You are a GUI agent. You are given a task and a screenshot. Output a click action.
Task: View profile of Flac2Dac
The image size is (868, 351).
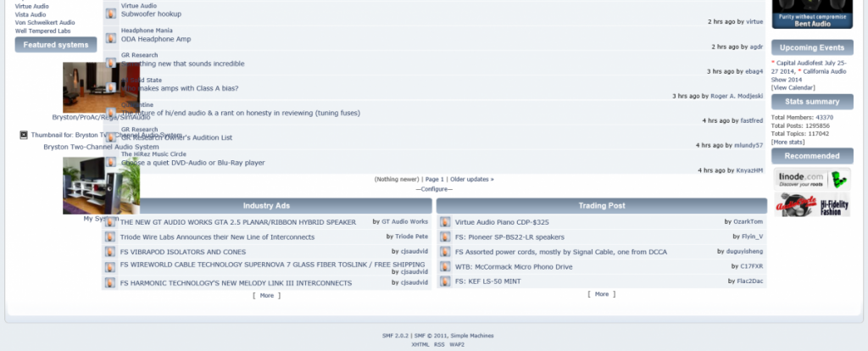point(749,281)
